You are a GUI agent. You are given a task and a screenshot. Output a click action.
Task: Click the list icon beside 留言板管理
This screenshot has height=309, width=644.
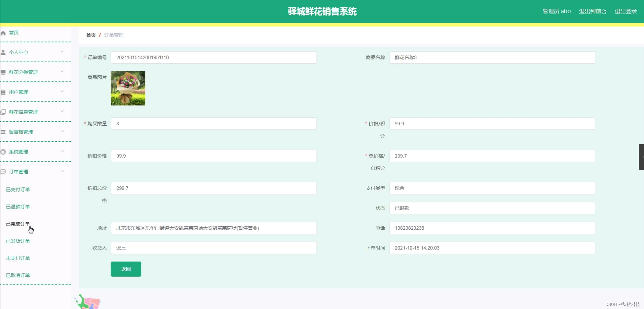pos(3,132)
